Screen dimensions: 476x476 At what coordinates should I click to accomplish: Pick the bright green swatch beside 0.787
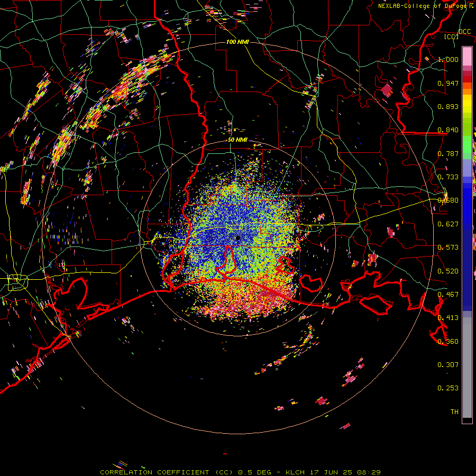(x=467, y=146)
